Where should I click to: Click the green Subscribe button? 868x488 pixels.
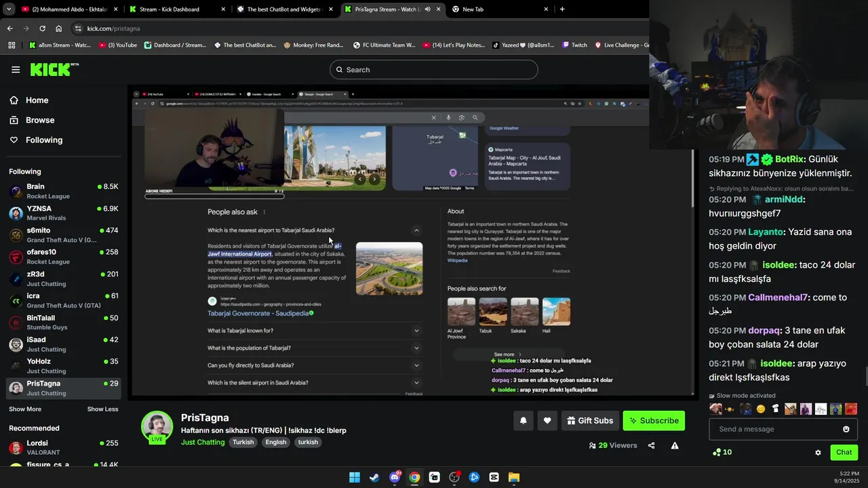click(x=654, y=420)
